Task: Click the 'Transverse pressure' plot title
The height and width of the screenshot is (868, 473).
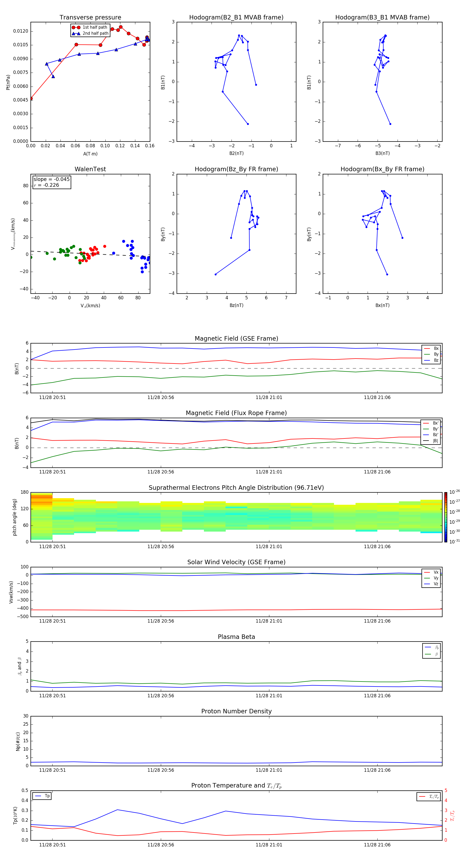Action: [90, 18]
